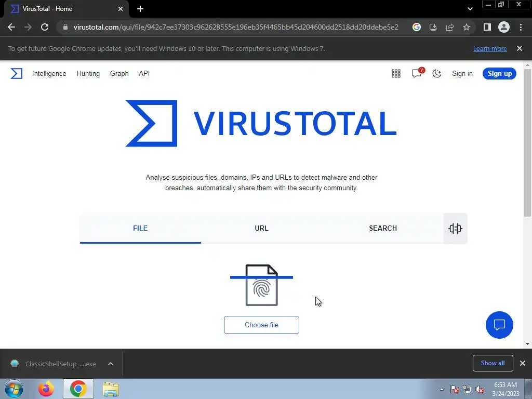The width and height of the screenshot is (532, 399).
Task: Click the search-by-hash icon beside SEARCH tab
Action: [x=455, y=229]
